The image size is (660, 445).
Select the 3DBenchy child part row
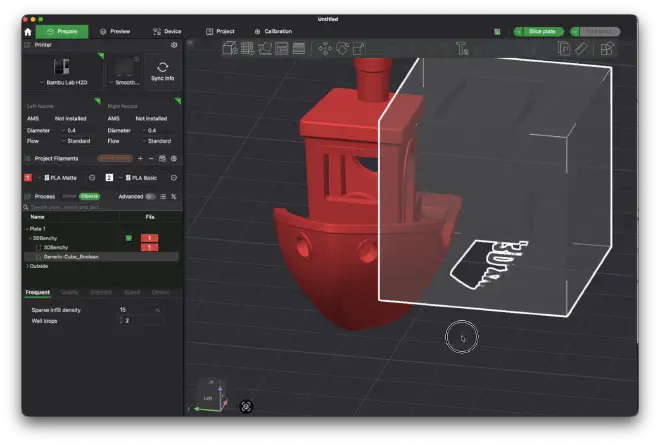pyautogui.click(x=101, y=248)
